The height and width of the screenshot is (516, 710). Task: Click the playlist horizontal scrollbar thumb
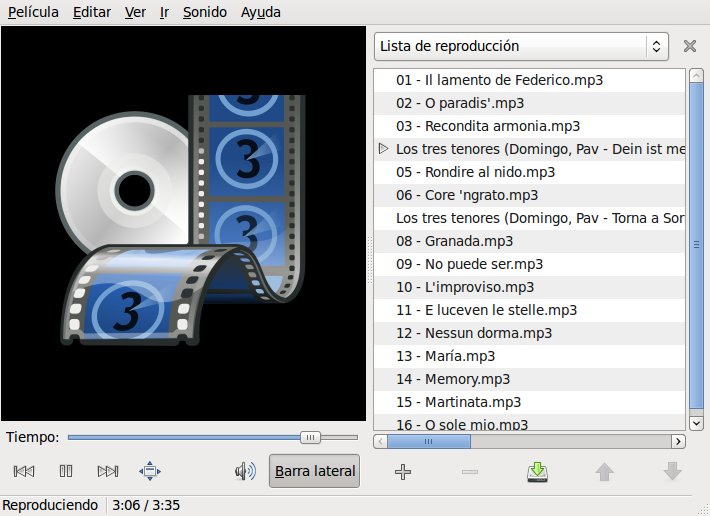[428, 441]
